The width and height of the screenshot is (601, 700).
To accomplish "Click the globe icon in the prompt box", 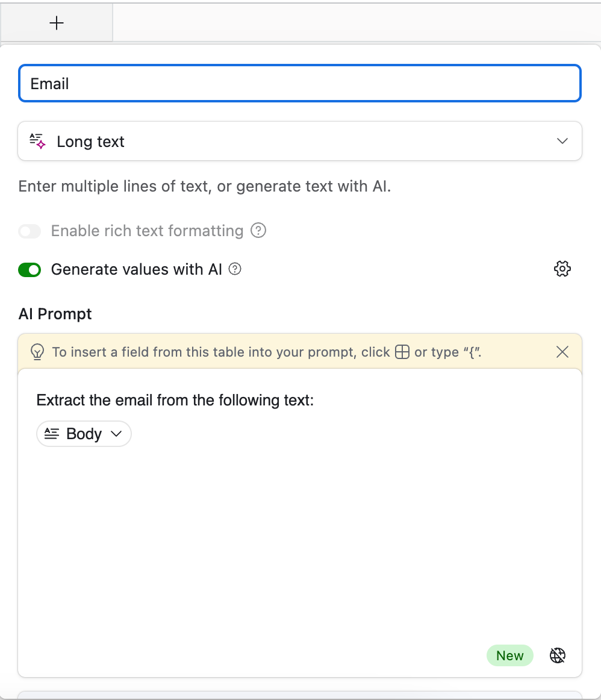I will point(557,655).
